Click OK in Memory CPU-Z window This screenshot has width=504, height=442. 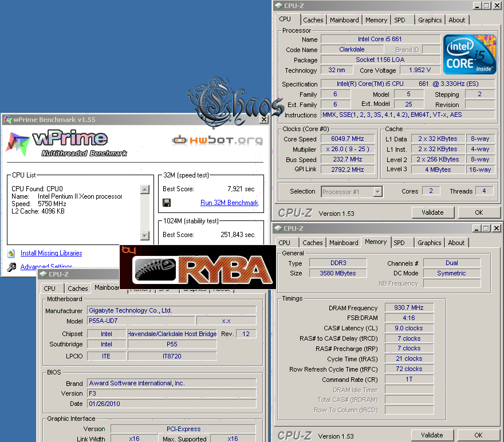tap(478, 435)
